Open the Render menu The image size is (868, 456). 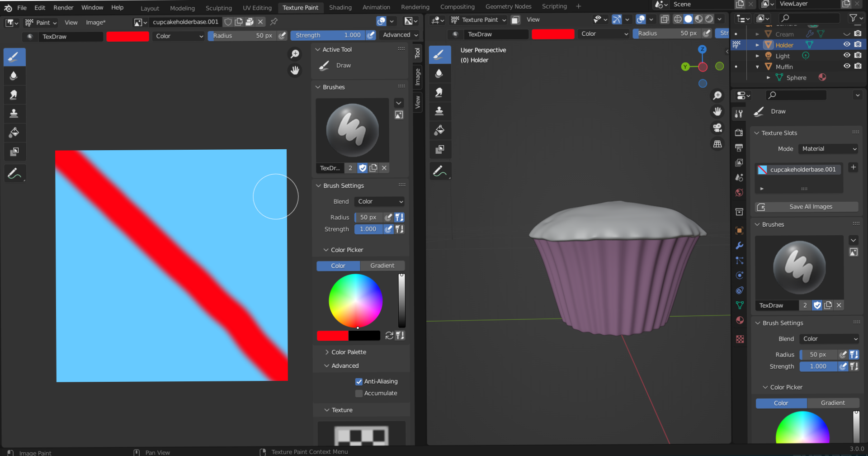pyautogui.click(x=63, y=8)
